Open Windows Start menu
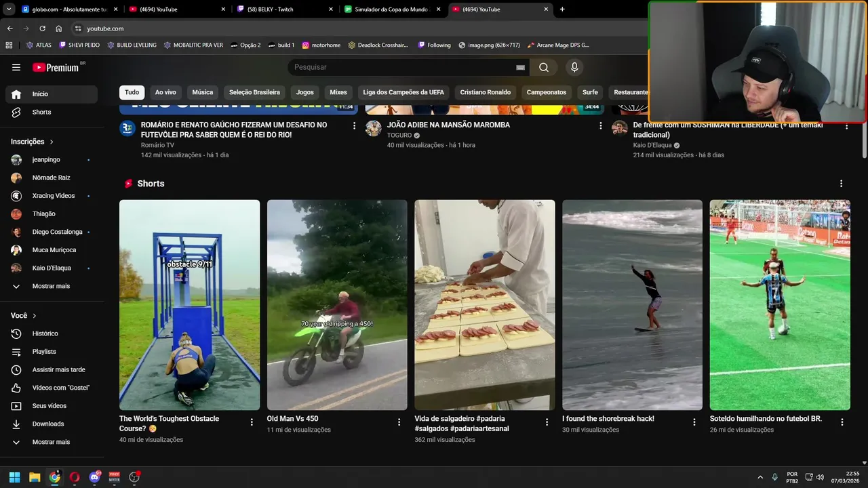 point(14,477)
